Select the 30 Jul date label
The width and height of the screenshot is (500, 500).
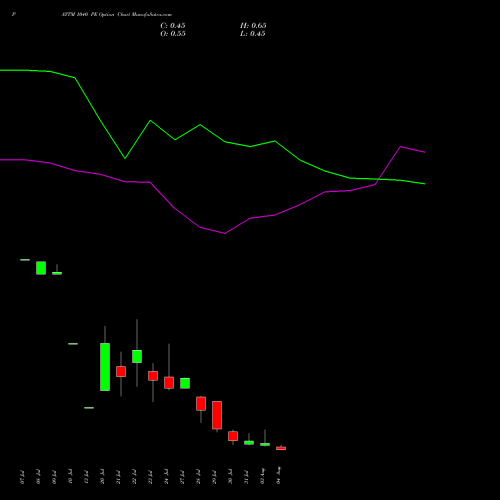pos(230,477)
